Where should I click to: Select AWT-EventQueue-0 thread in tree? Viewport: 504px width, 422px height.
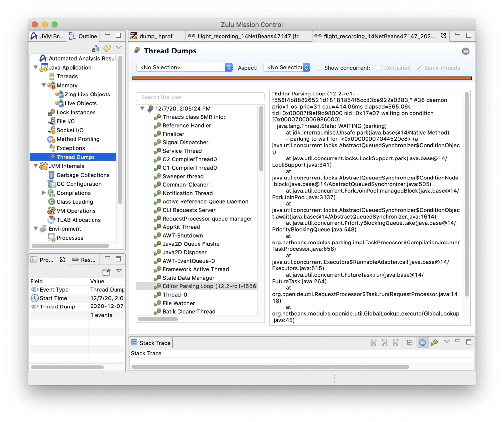[188, 261]
